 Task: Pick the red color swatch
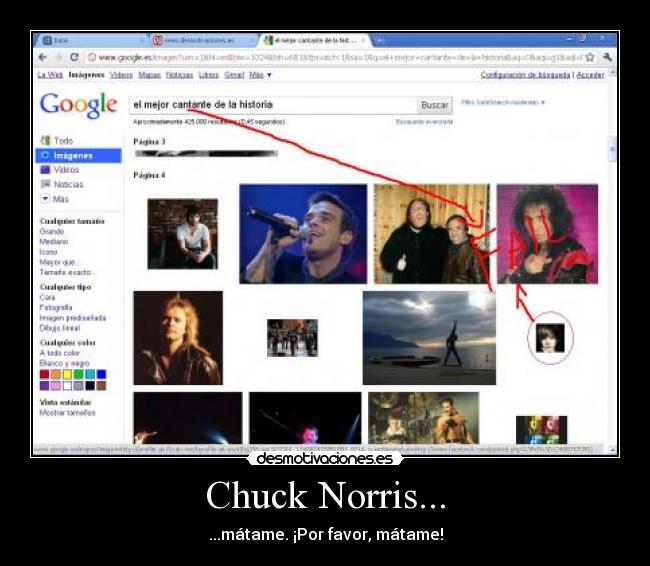44,374
